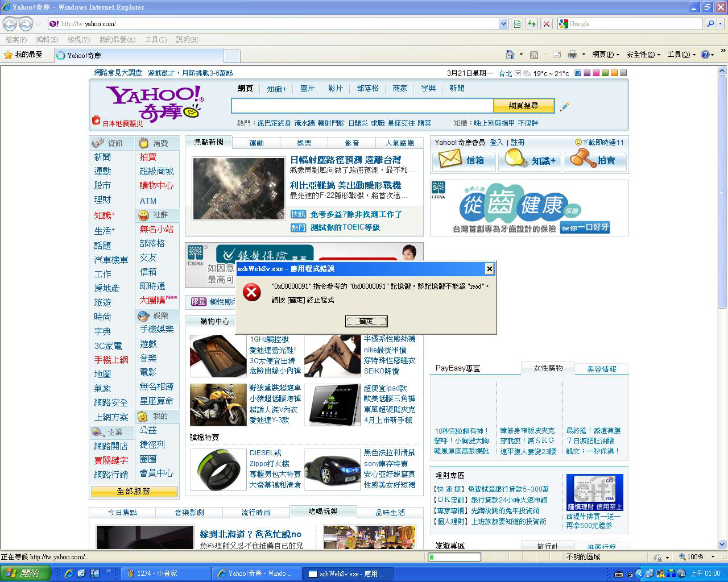The height and width of the screenshot is (582, 728).
Task: Click the 確定 button in error dialog
Action: pyautogui.click(x=366, y=321)
